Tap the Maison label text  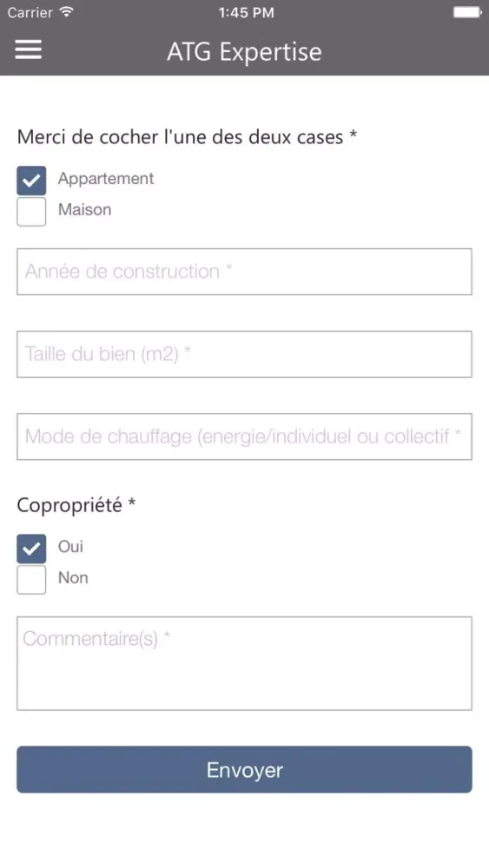point(85,210)
